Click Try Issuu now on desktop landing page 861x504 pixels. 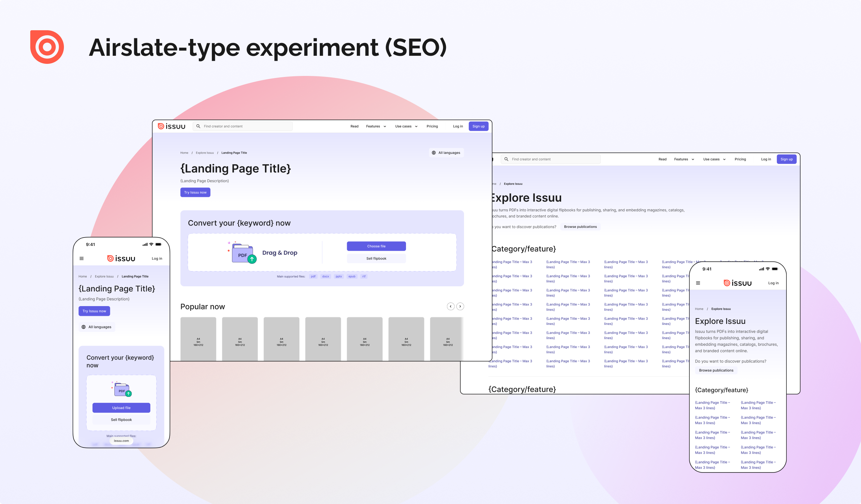point(195,193)
